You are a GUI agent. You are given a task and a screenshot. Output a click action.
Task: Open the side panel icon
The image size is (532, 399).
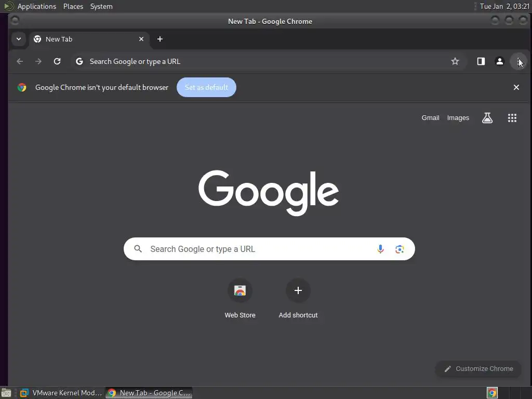(481, 61)
